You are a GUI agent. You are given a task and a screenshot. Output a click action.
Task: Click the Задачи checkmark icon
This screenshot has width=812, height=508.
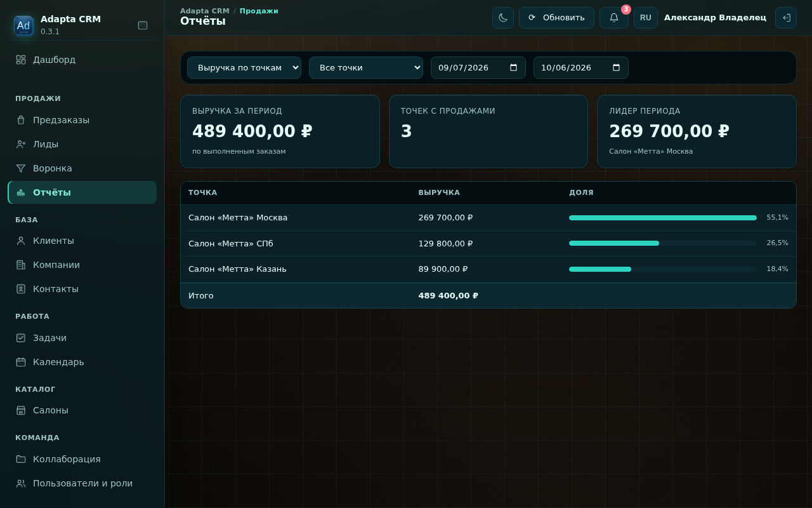tap(21, 338)
